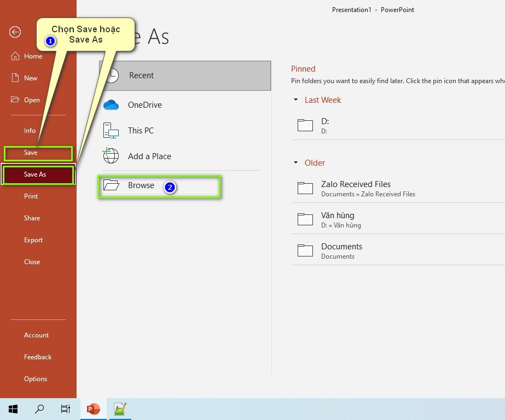This screenshot has height=420, width=505.
Task: Click the Văn hùng folder icon
Action: (305, 219)
